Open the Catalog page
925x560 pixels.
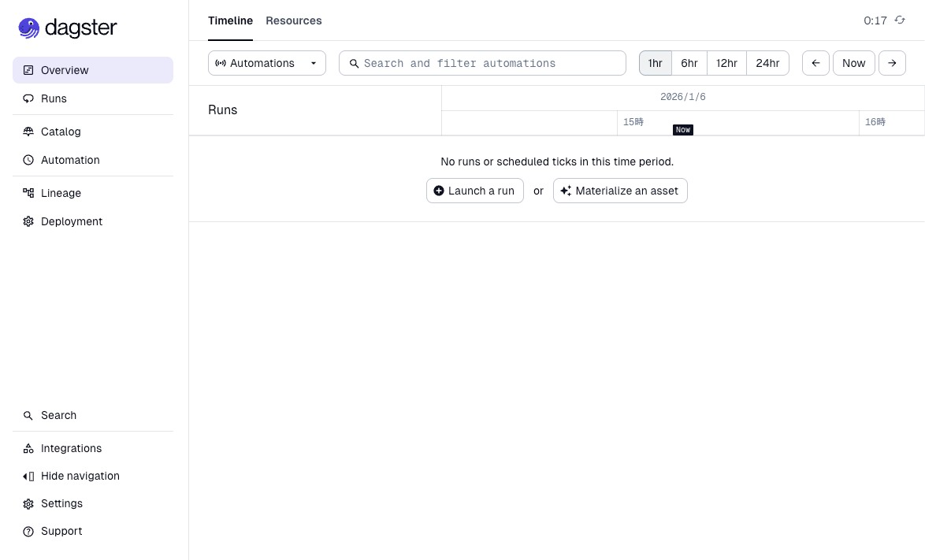coord(61,132)
